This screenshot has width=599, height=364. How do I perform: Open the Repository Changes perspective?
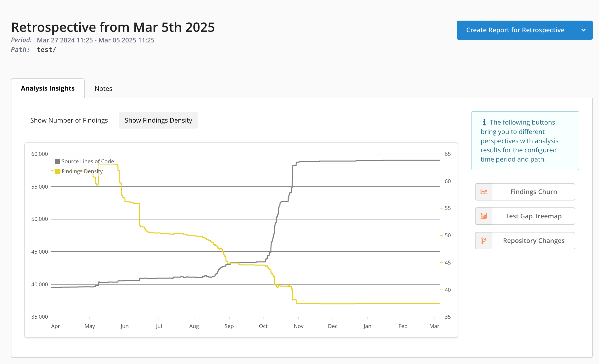[525, 241]
